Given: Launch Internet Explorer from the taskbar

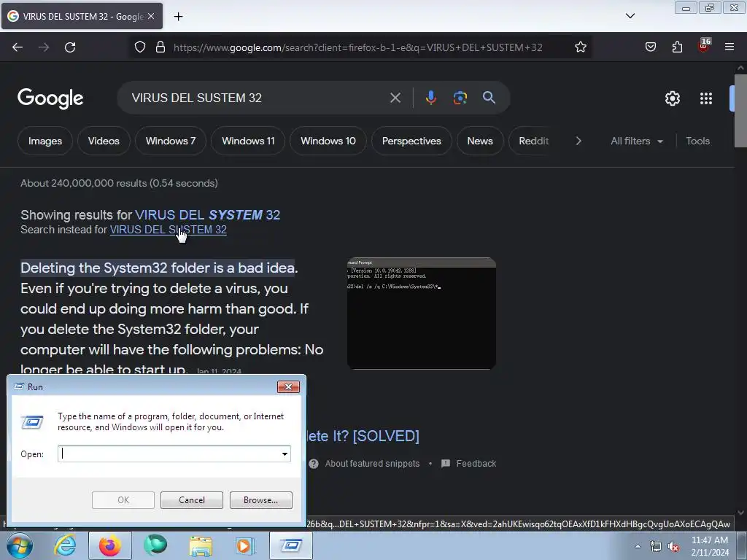Looking at the screenshot, I should [64, 545].
